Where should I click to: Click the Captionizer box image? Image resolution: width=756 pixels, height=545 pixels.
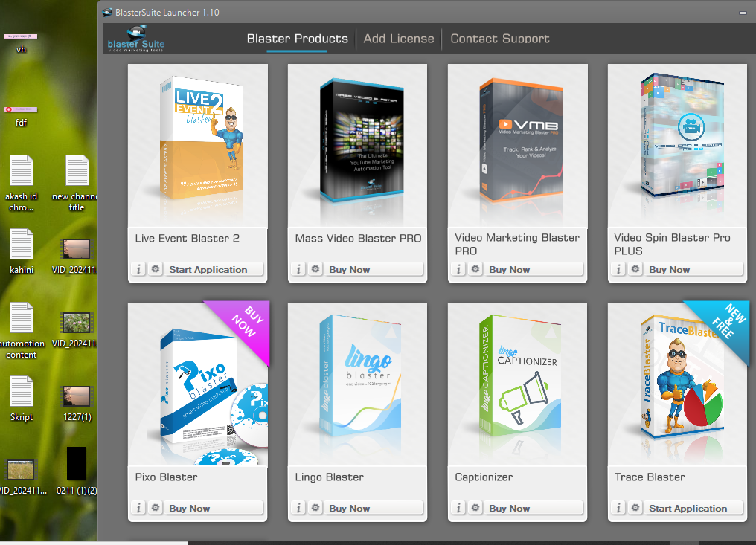[519, 376]
